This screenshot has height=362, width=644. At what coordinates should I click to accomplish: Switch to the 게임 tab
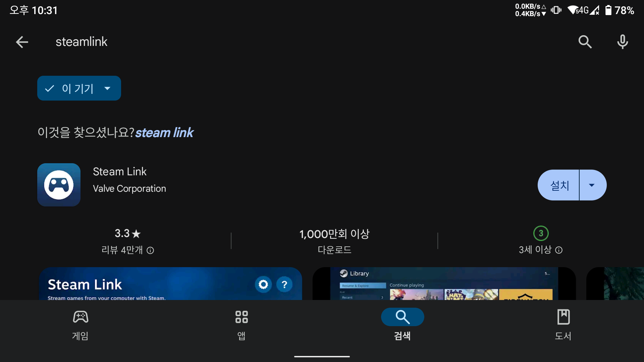click(x=80, y=324)
